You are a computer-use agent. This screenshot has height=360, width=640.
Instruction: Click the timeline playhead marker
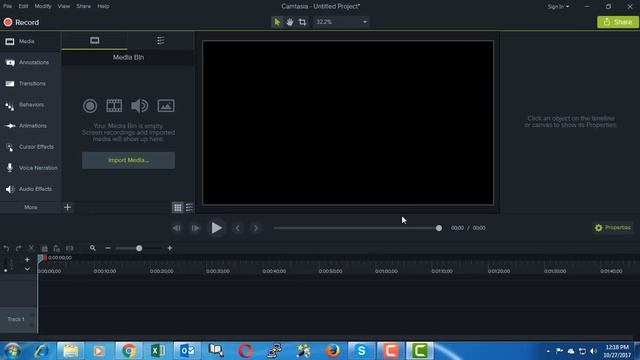[x=42, y=258]
